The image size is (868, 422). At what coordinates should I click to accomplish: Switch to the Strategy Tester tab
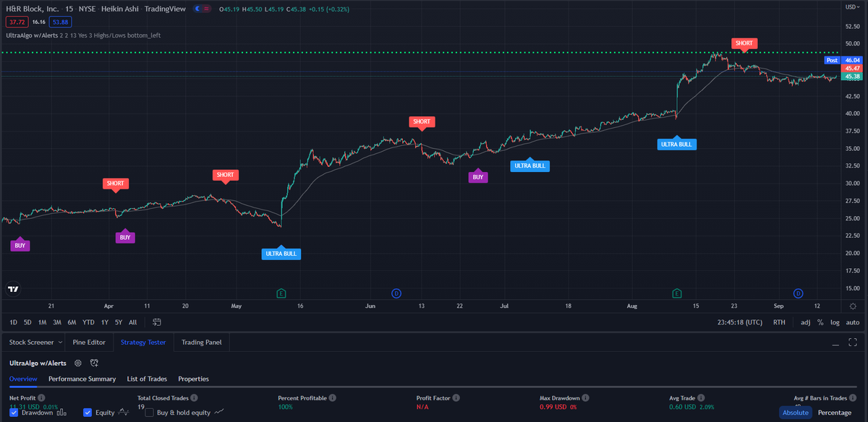pos(143,343)
